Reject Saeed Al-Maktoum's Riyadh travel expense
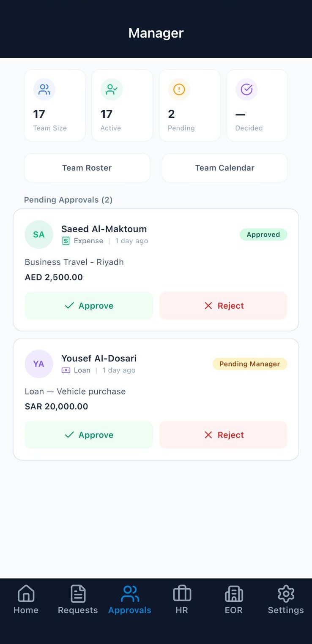The width and height of the screenshot is (312, 644). [223, 306]
